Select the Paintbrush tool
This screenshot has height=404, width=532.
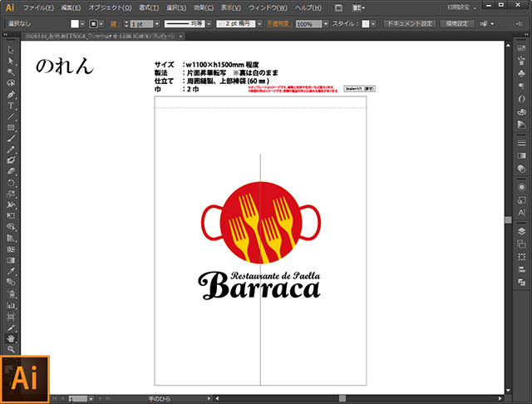11,138
